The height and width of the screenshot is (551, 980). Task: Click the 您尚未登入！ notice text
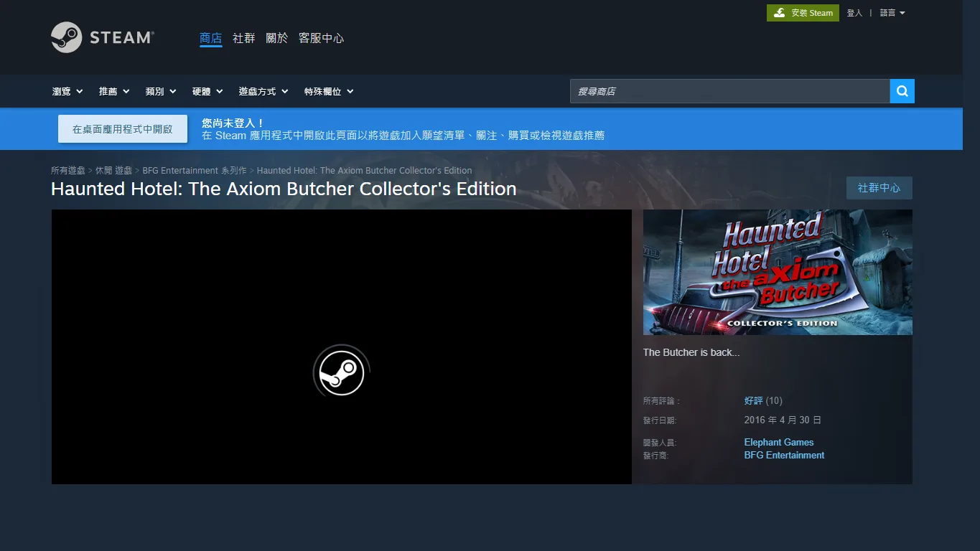point(233,123)
